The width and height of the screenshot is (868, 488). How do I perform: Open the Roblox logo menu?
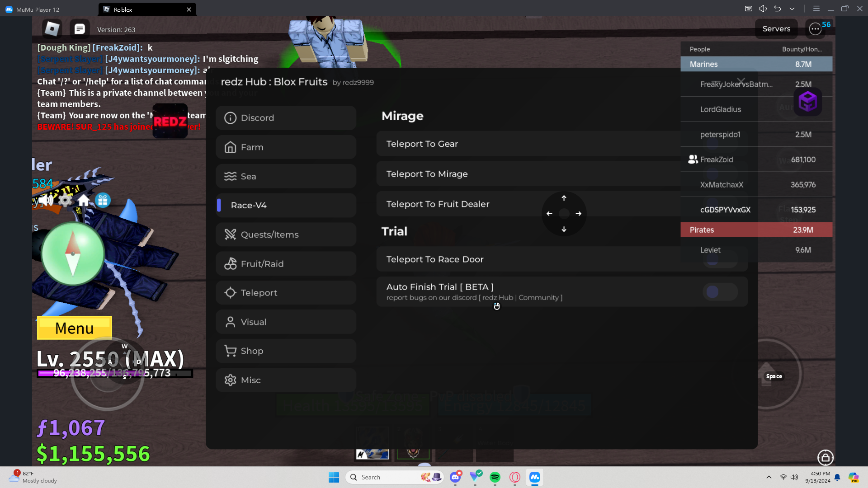pyautogui.click(x=52, y=29)
